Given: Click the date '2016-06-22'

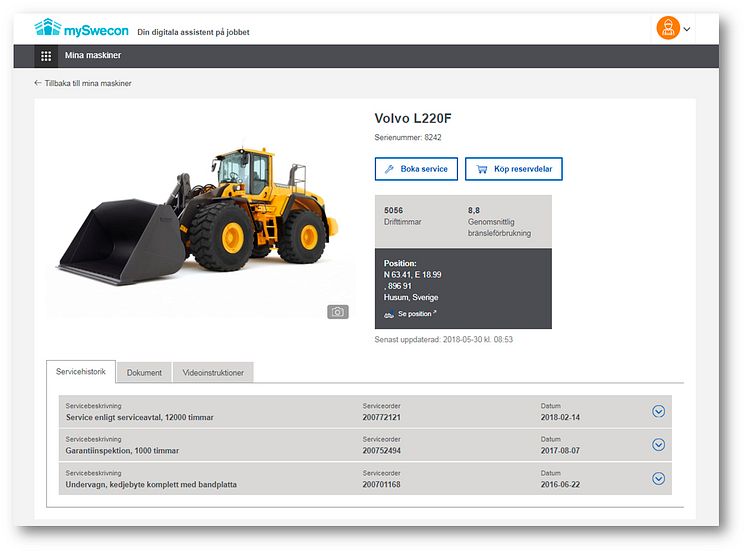Looking at the screenshot, I should click(x=560, y=484).
